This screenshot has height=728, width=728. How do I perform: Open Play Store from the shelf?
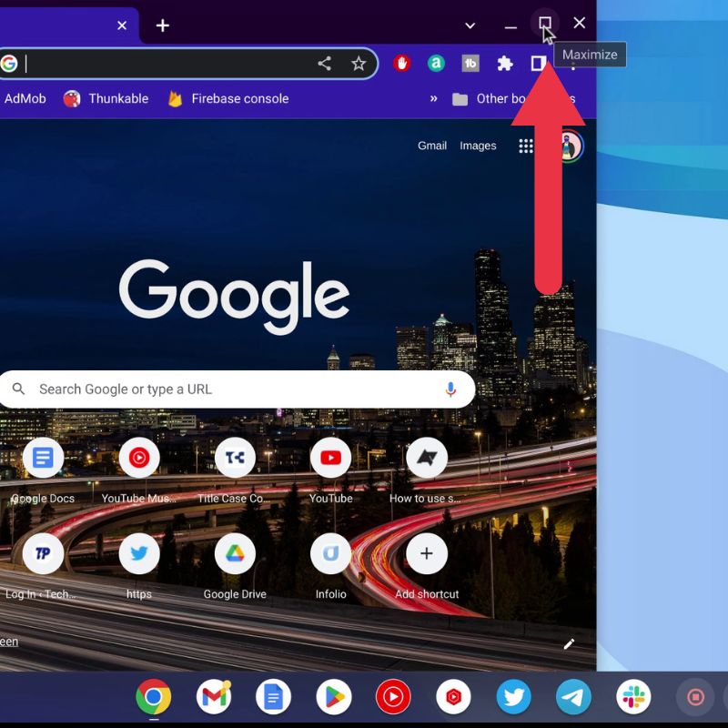[333, 697]
